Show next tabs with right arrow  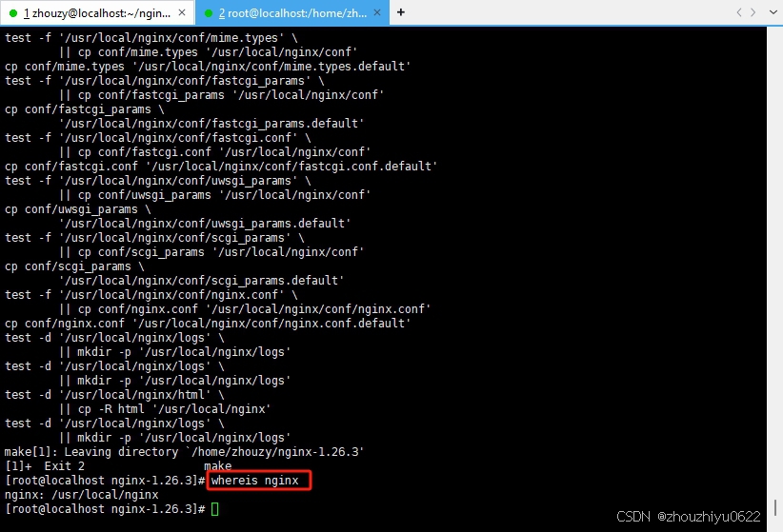(753, 12)
